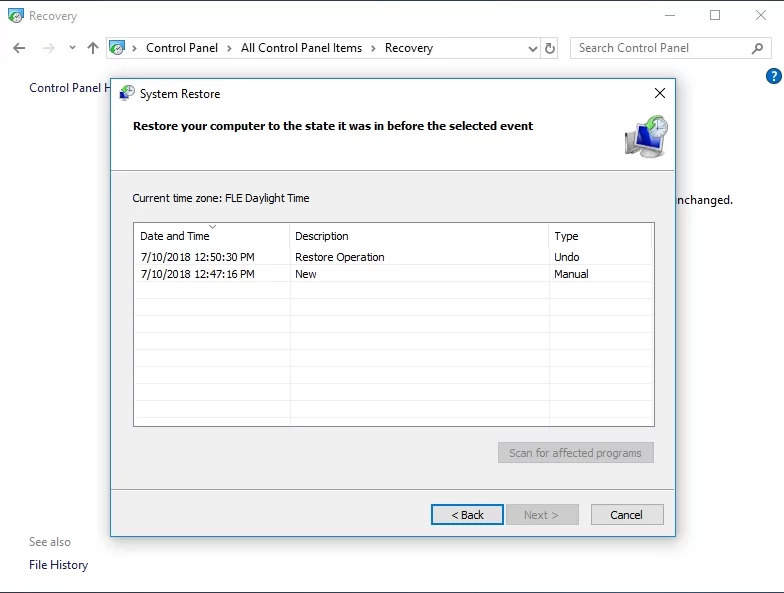Click Control Panel Home link in background window
The height and width of the screenshot is (593, 784).
pyautogui.click(x=69, y=88)
